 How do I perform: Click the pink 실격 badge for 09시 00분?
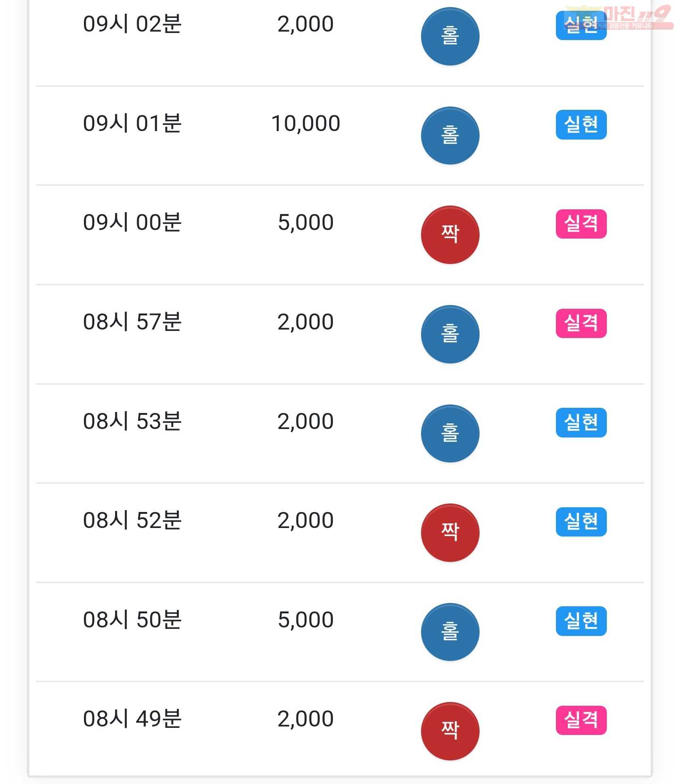tap(581, 224)
